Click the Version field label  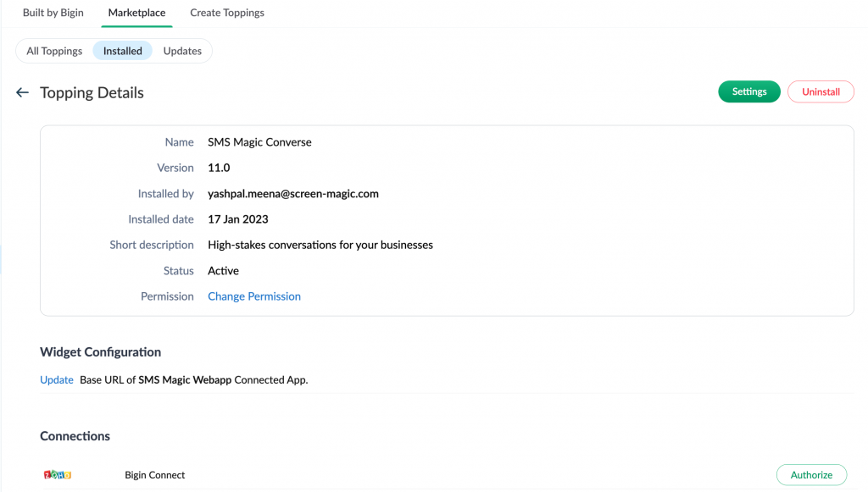click(x=175, y=168)
